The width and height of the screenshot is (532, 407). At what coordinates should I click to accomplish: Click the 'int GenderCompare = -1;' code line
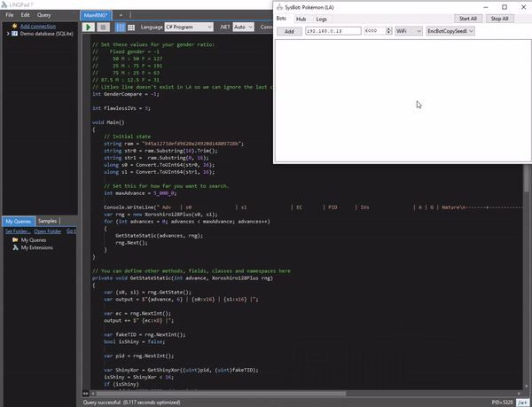click(x=126, y=94)
